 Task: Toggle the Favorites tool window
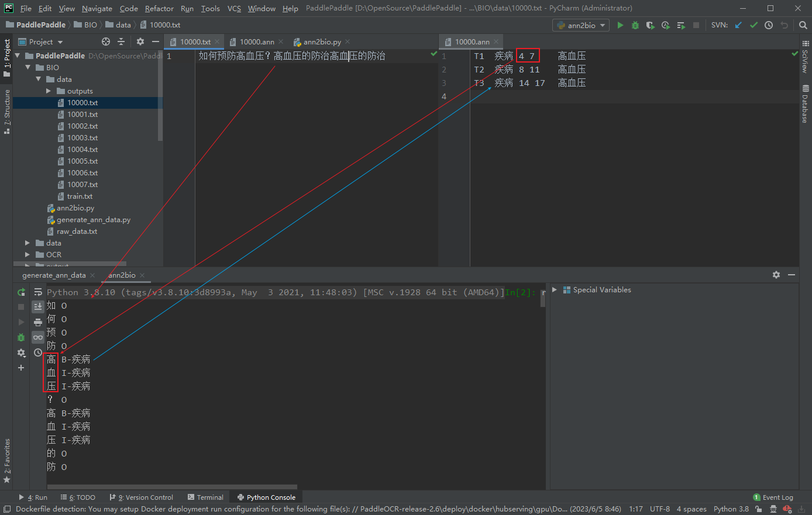click(7, 461)
